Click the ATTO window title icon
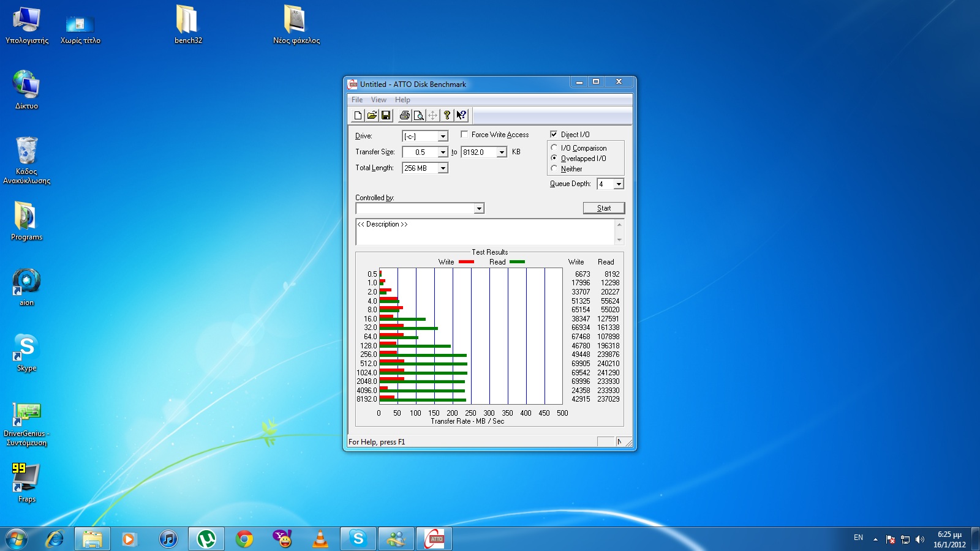The width and height of the screenshot is (980, 551). pyautogui.click(x=352, y=84)
